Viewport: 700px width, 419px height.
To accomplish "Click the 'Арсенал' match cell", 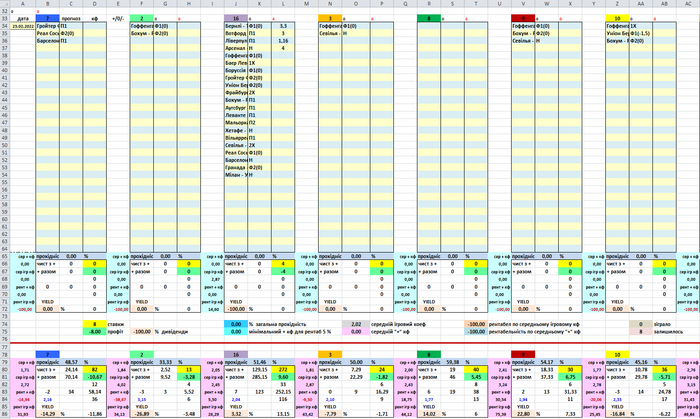I will click(236, 48).
